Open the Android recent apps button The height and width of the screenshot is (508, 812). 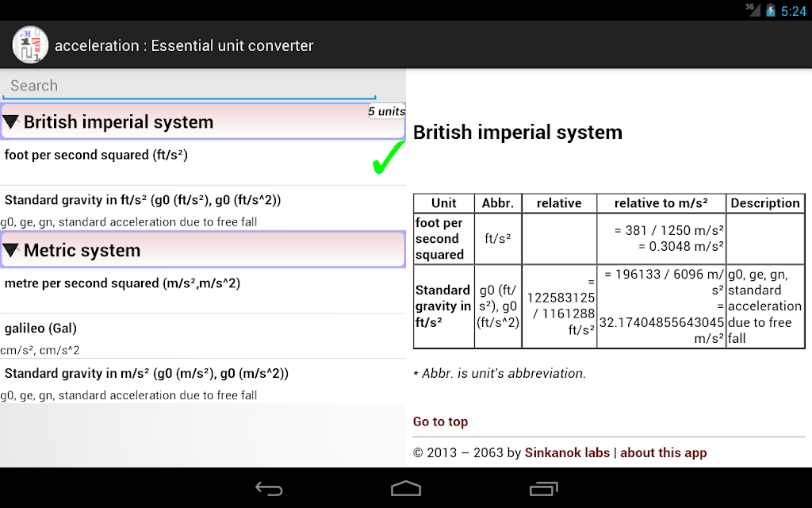click(543, 488)
